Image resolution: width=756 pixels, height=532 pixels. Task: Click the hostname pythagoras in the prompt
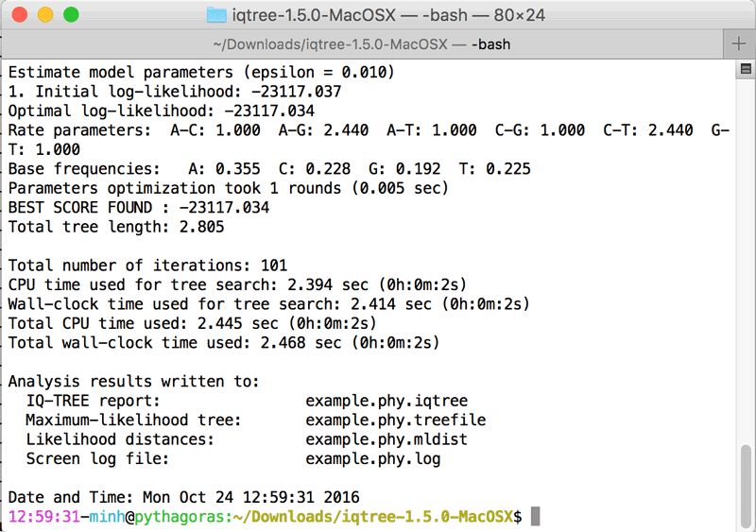click(x=180, y=517)
